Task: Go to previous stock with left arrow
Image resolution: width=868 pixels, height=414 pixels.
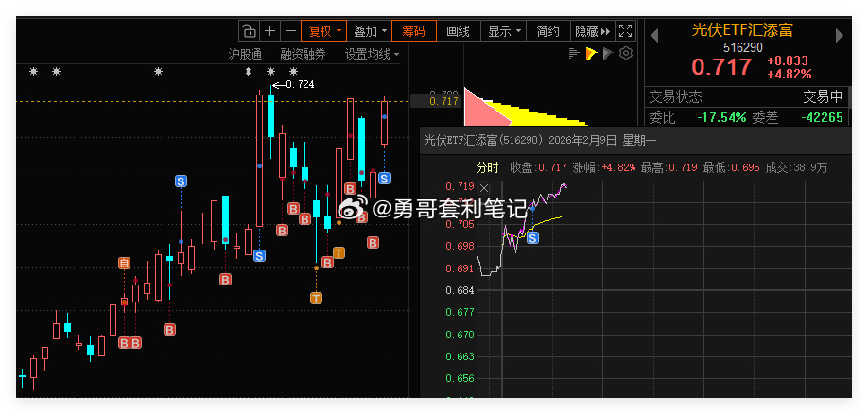Action: point(653,36)
